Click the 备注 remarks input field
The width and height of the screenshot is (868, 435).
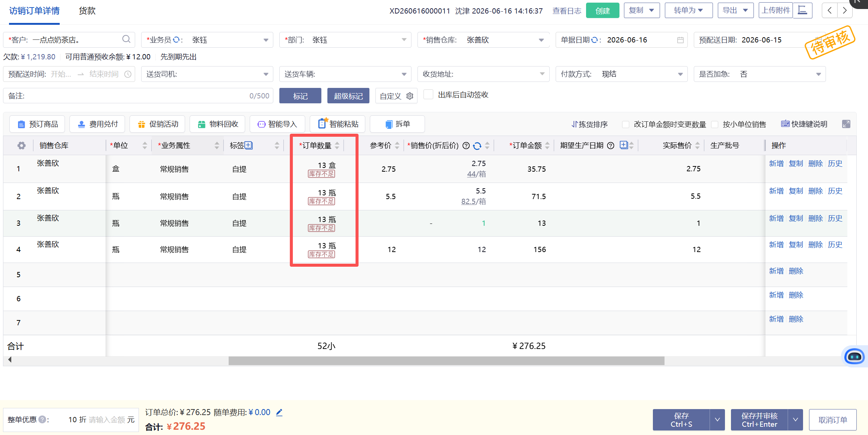(138, 96)
